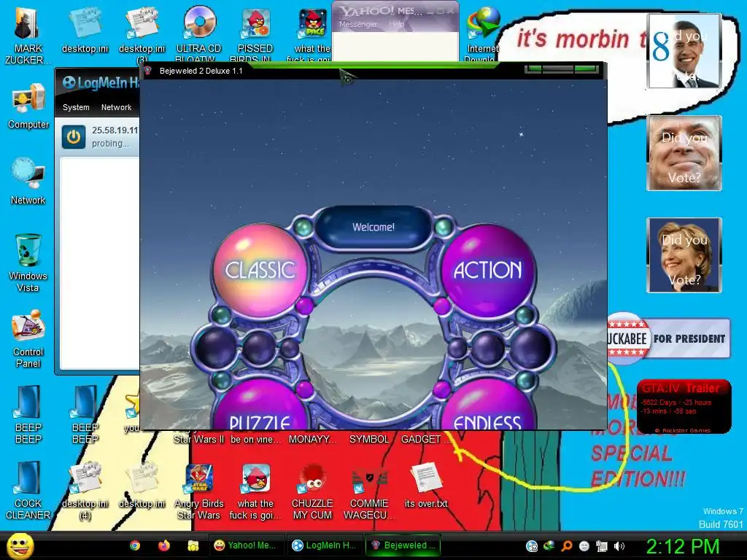
Task: Open the Angry Birds Star Wars icon
Action: [x=198, y=491]
